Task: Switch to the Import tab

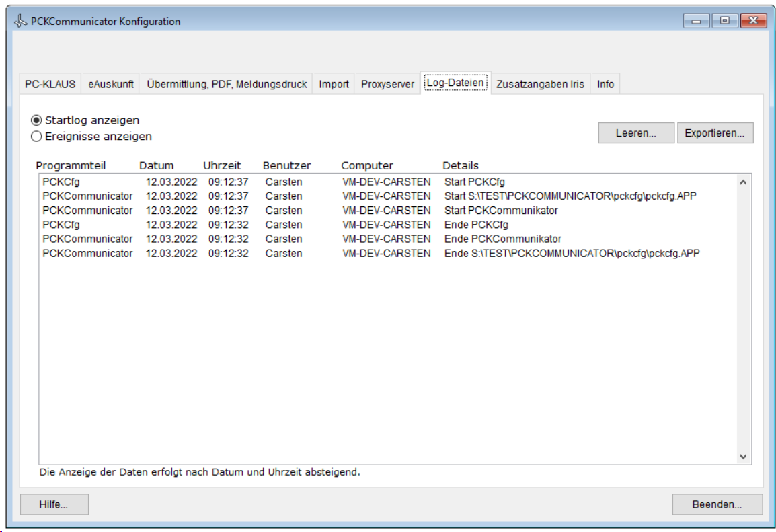Action: pos(334,84)
